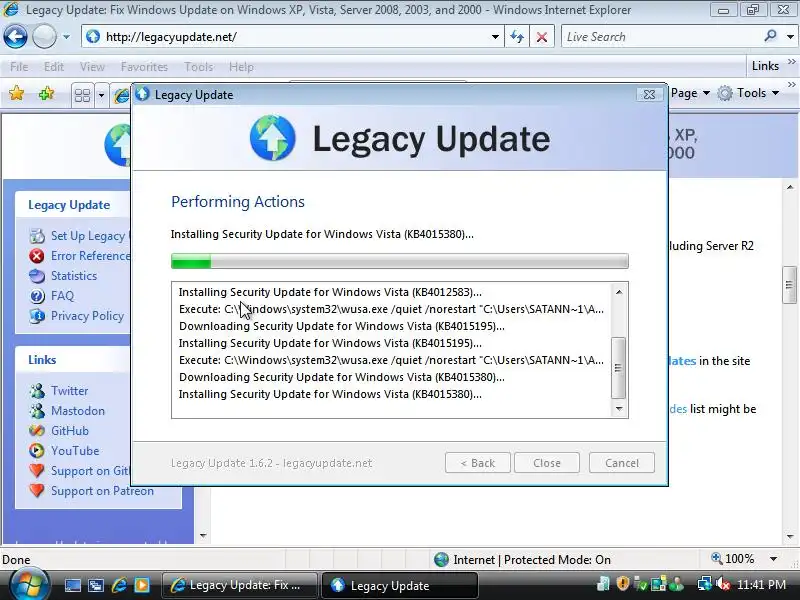Viewport: 800px width, 600px height.
Task: Open the zoom level 100% dropdown
Action: (x=773, y=559)
